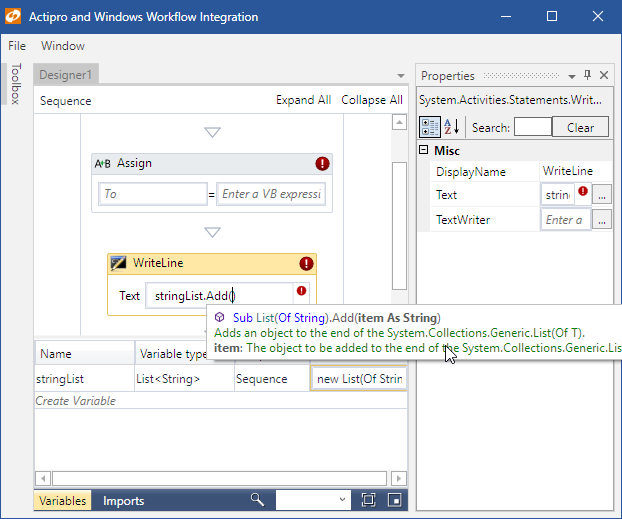
Task: Click Expand All in the designer
Action: click(303, 100)
